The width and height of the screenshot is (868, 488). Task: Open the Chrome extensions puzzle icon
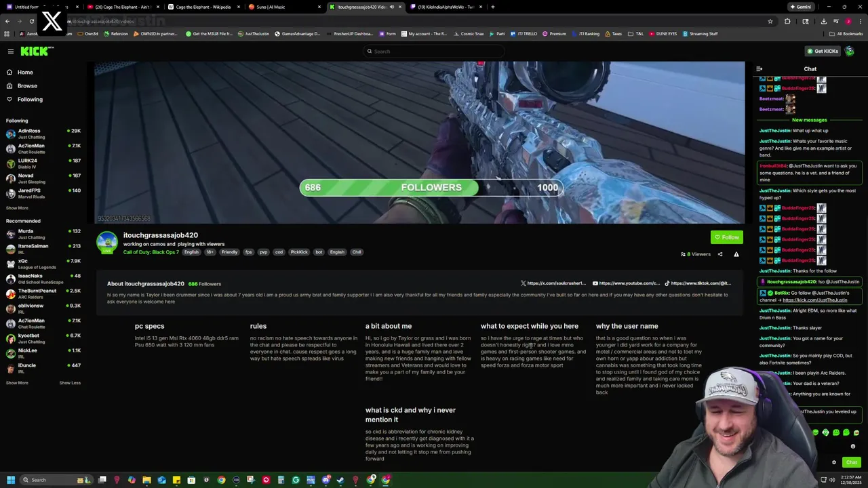pyautogui.click(x=787, y=21)
